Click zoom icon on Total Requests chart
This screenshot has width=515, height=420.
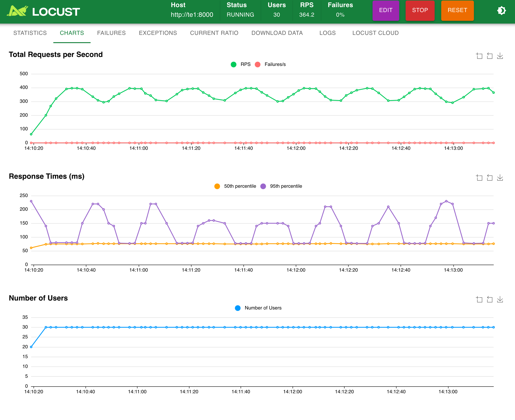(479, 56)
